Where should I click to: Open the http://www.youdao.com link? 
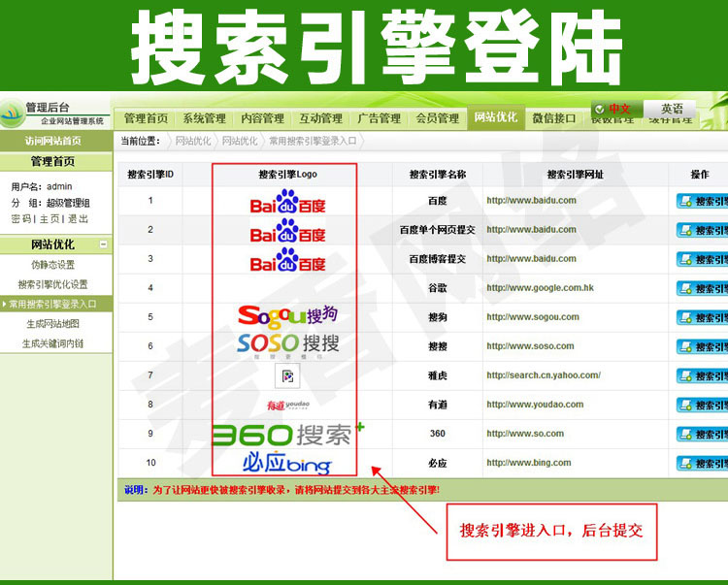click(535, 405)
